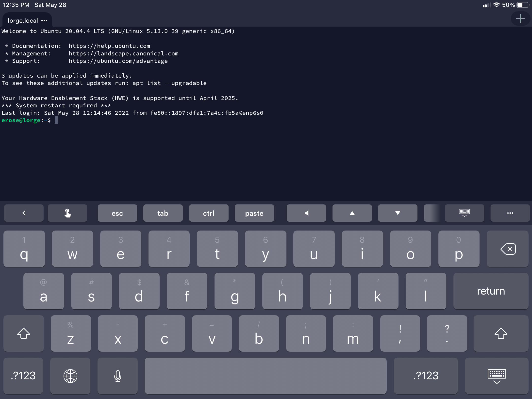This screenshot has height=399, width=532.
Task: Tap the https://ubuntu.com/advantage URL
Action: click(118, 61)
